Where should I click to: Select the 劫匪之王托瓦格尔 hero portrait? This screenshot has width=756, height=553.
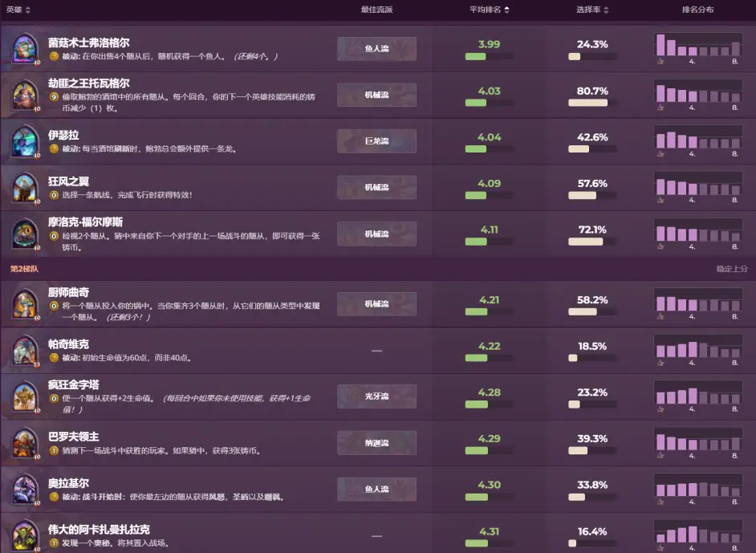pyautogui.click(x=26, y=96)
